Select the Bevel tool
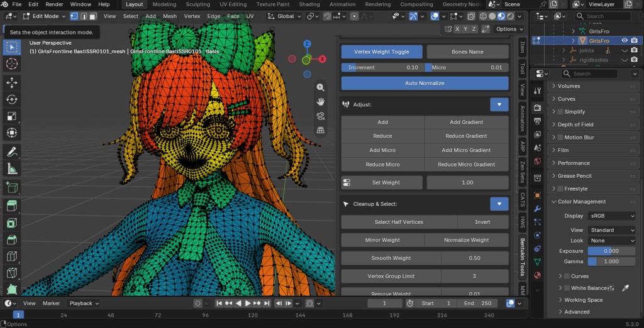This screenshot has width=644, height=328. click(12, 239)
